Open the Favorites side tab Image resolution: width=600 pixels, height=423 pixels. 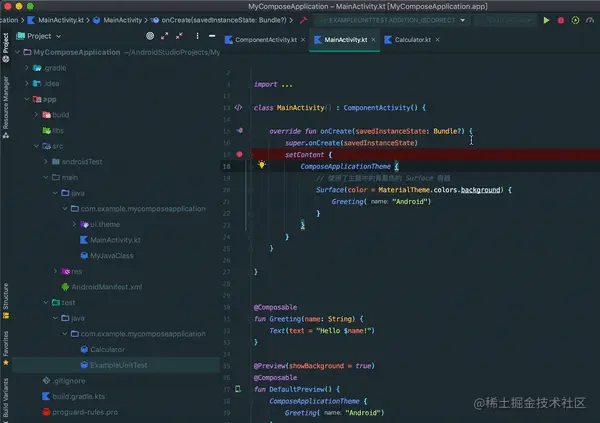click(x=6, y=348)
